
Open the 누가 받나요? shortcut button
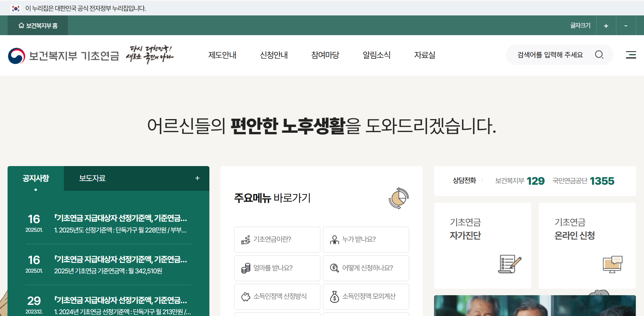(366, 240)
